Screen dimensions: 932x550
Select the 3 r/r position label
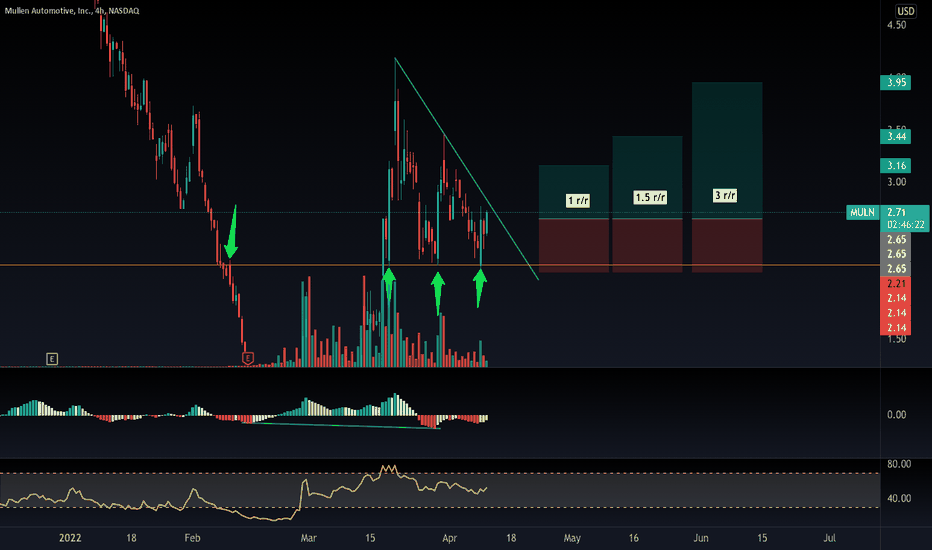725,196
